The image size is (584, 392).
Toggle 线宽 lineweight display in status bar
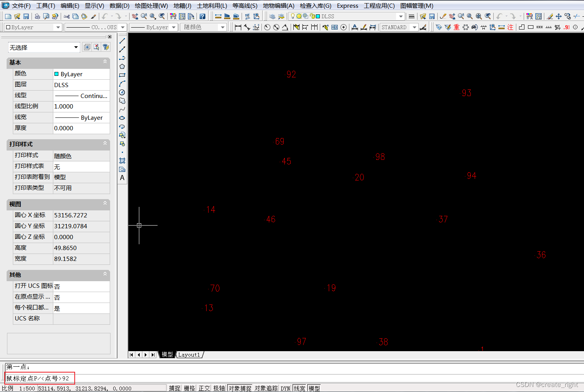pyautogui.click(x=300, y=388)
